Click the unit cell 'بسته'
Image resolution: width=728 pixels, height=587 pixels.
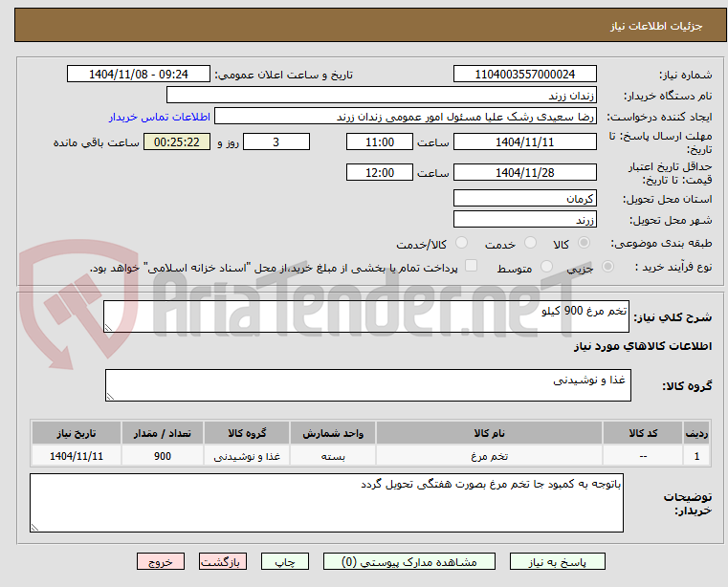click(333, 456)
